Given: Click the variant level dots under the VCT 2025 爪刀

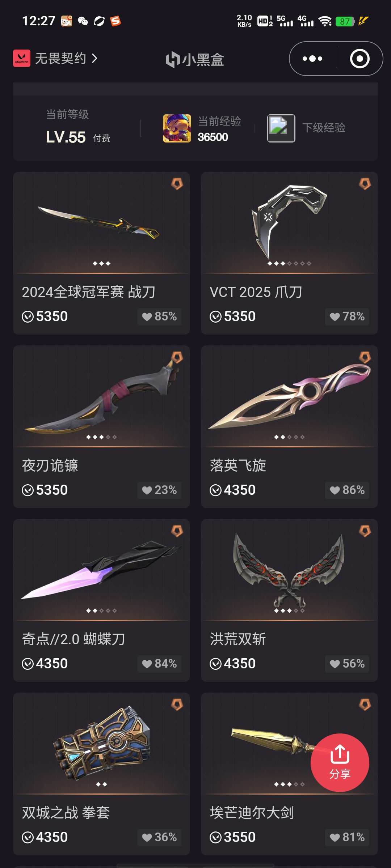Looking at the screenshot, I should click(289, 263).
